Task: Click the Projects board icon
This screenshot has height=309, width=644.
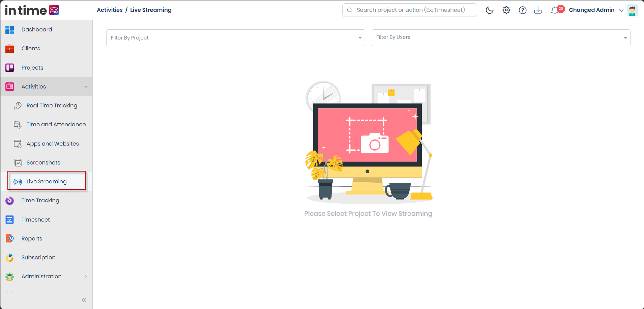Action: point(10,68)
